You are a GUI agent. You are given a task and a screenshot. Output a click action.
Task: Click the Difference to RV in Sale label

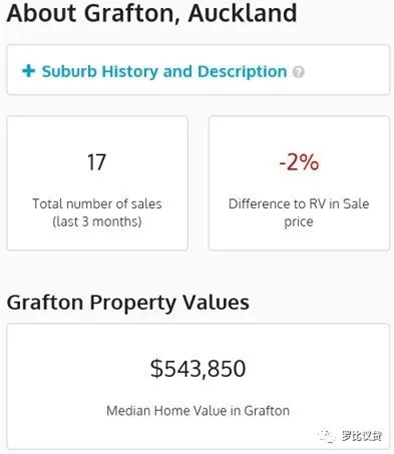[299, 204]
